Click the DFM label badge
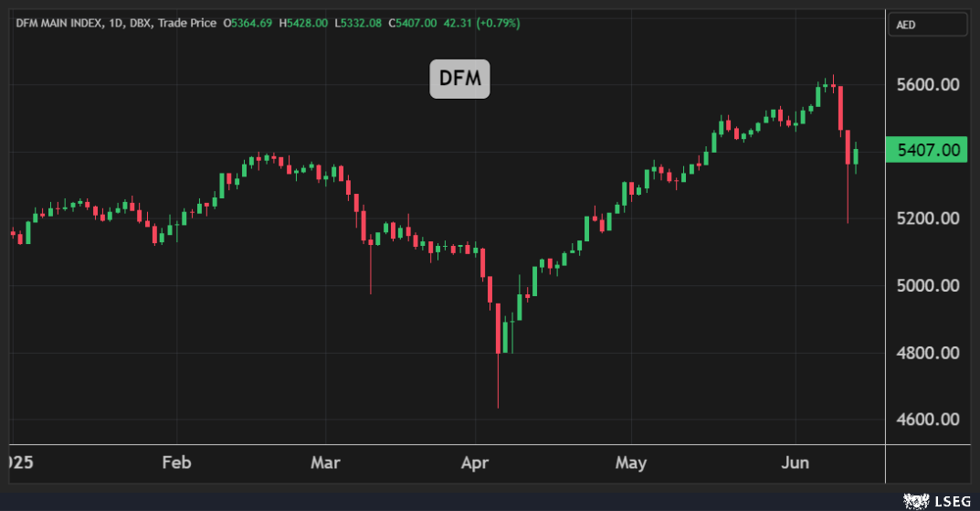Viewport: 980px width, 511px height. pos(459,79)
